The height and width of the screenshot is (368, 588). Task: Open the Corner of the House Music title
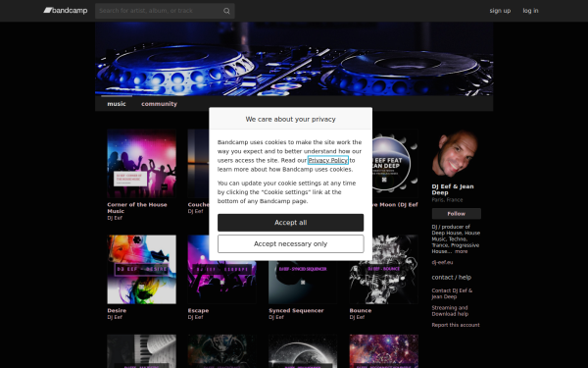click(137, 208)
